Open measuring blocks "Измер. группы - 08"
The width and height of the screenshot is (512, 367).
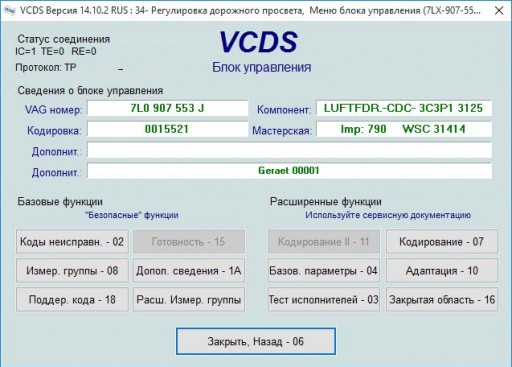[72, 271]
